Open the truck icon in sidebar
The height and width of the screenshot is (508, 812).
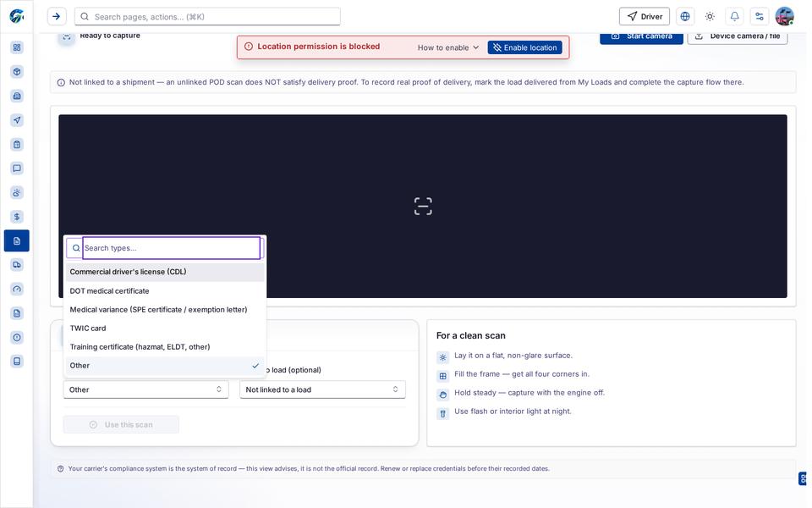(x=17, y=265)
